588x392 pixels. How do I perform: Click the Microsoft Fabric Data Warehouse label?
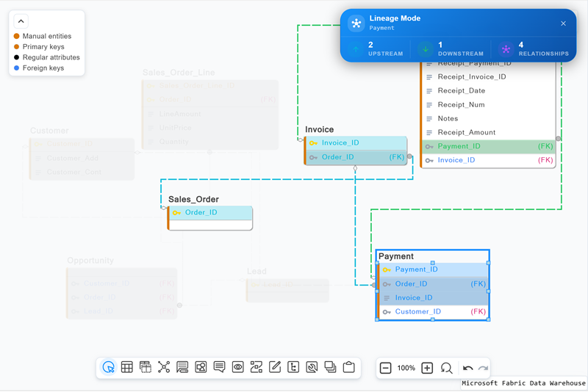[x=523, y=383]
